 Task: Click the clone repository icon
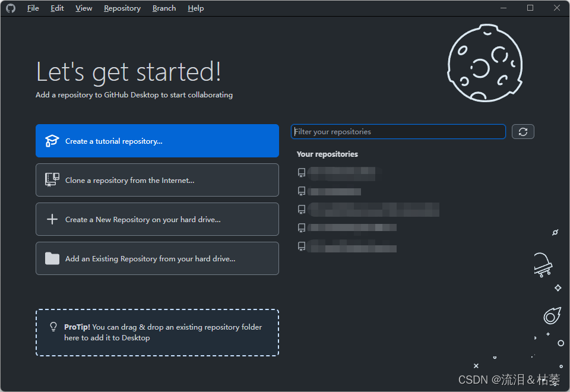52,179
